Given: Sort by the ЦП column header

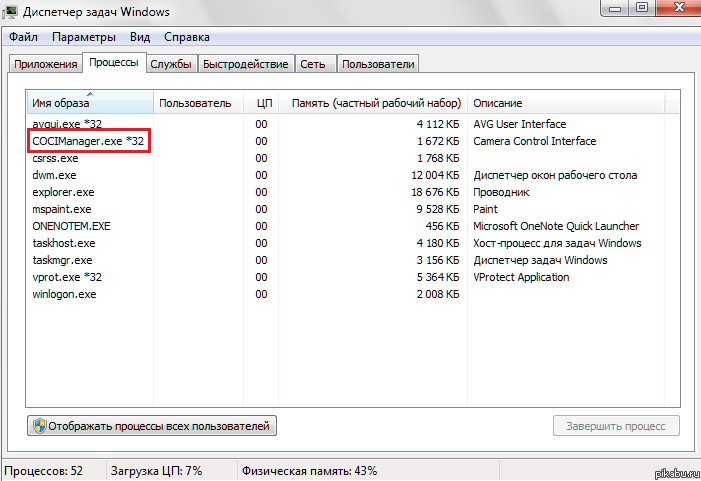Looking at the screenshot, I should click(x=262, y=103).
